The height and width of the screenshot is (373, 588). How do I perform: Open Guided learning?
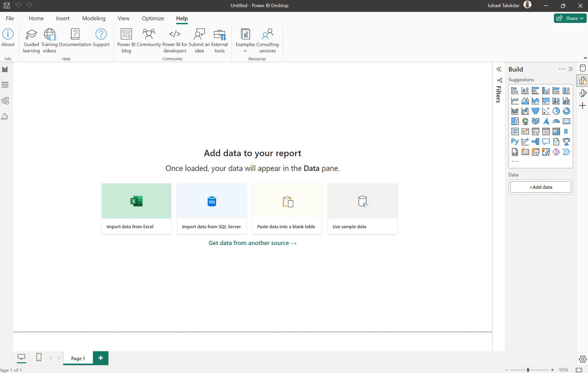pyautogui.click(x=31, y=41)
